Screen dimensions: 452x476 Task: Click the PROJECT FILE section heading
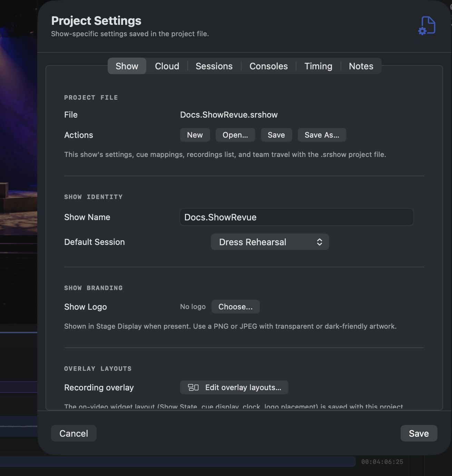pyautogui.click(x=91, y=98)
